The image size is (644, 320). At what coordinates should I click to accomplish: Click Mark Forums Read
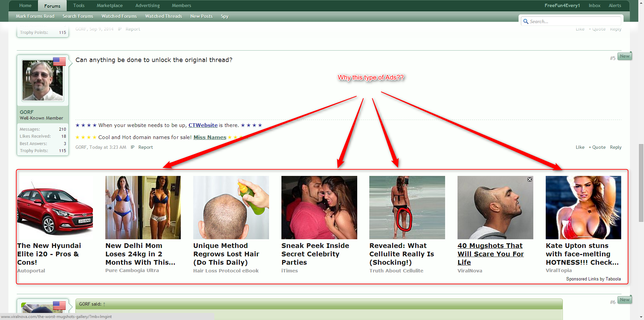tap(35, 16)
